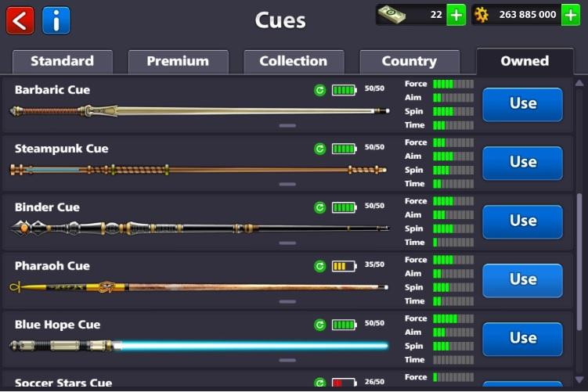Click the 22 cash balance
The image size is (588, 392).
pyautogui.click(x=436, y=15)
